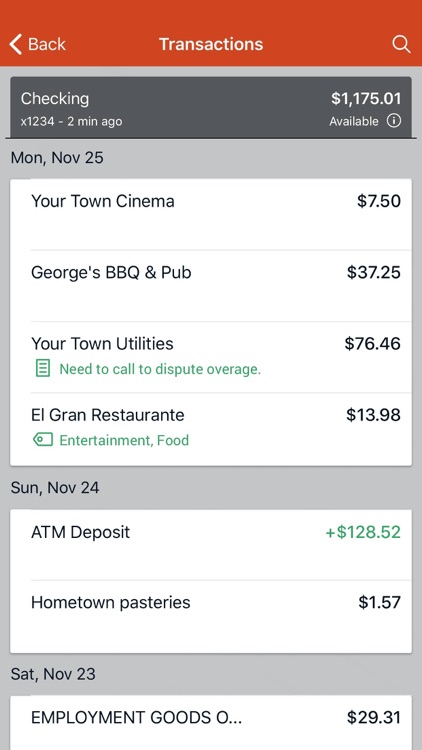Screen dimensions: 422x750
Task: Open the EMPLOYMENT GOODS transaction
Action: coord(211,723)
